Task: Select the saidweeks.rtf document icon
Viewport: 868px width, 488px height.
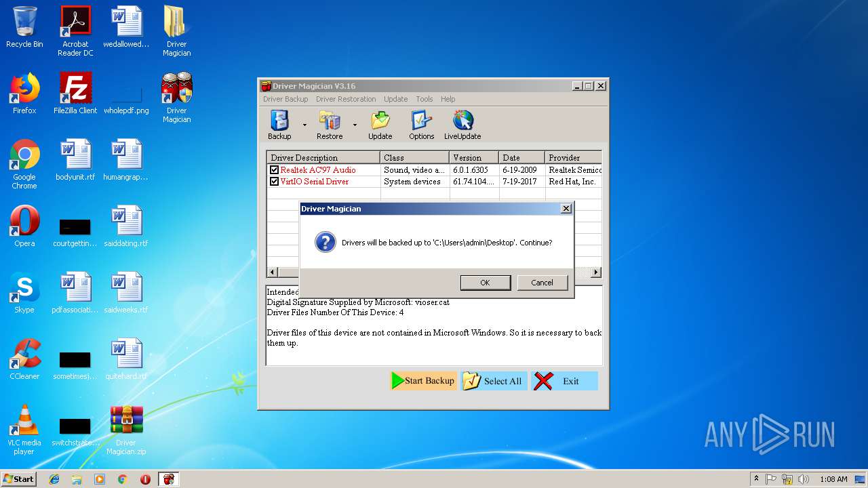Action: click(x=126, y=293)
